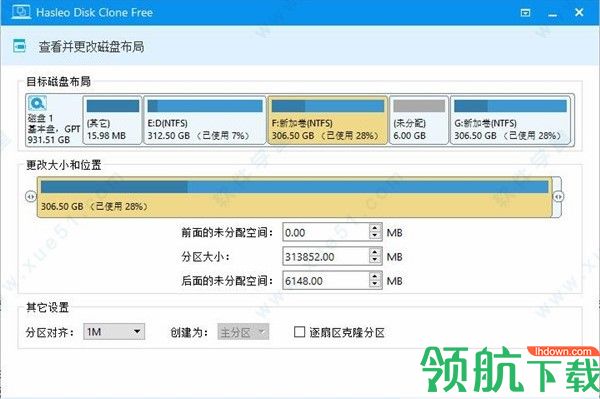Screen dimensions: 600x399
Task: Select the 磁盘 1 disk icon
Action: 37,103
